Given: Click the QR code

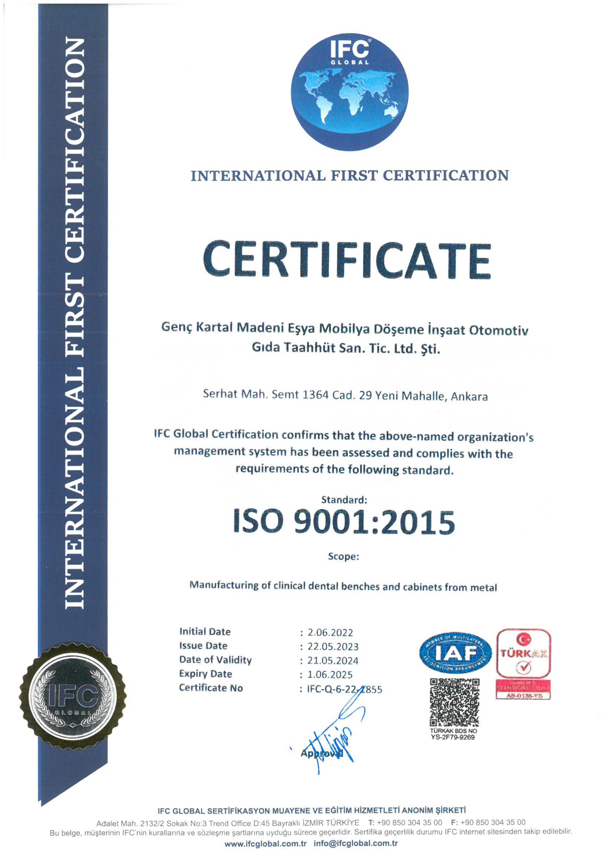Looking at the screenshot, I should coord(454,702).
